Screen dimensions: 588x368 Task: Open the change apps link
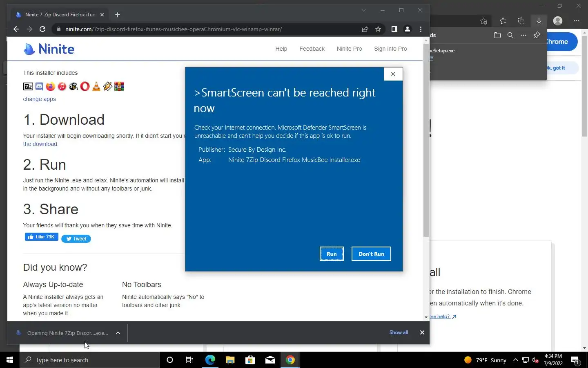click(39, 99)
